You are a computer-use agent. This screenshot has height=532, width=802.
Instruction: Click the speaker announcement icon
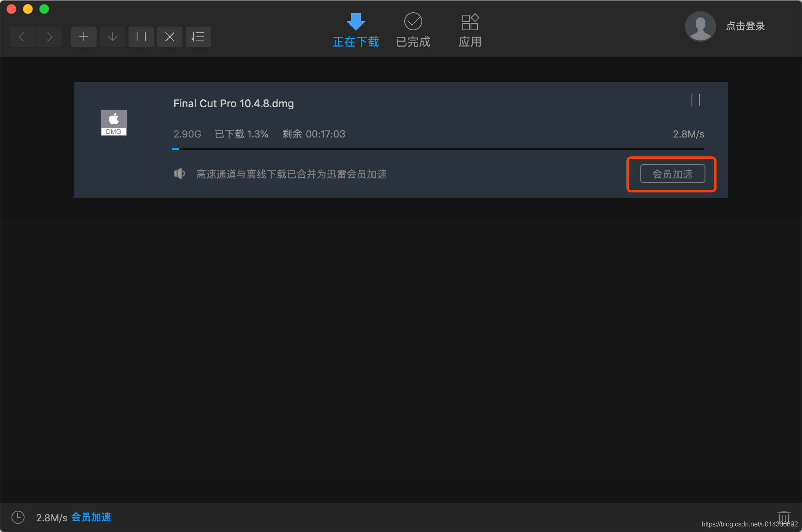click(180, 174)
